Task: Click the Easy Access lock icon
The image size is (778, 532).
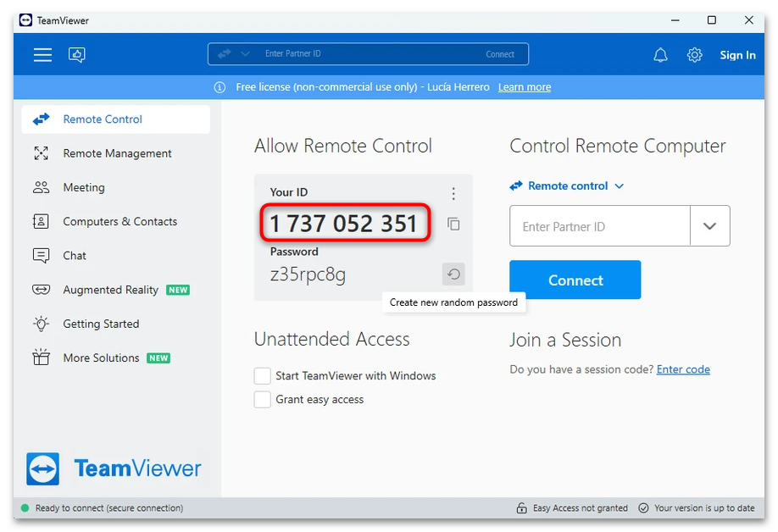Action: tap(521, 507)
